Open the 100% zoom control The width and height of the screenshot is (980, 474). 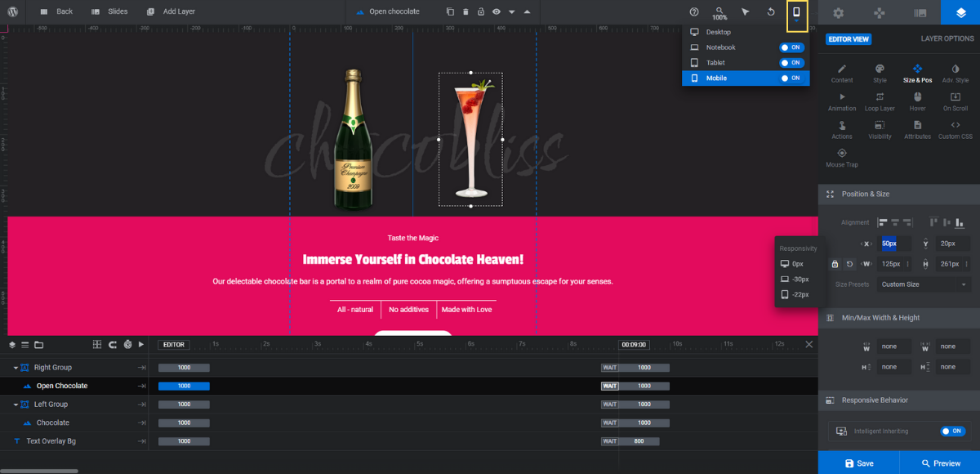point(719,12)
